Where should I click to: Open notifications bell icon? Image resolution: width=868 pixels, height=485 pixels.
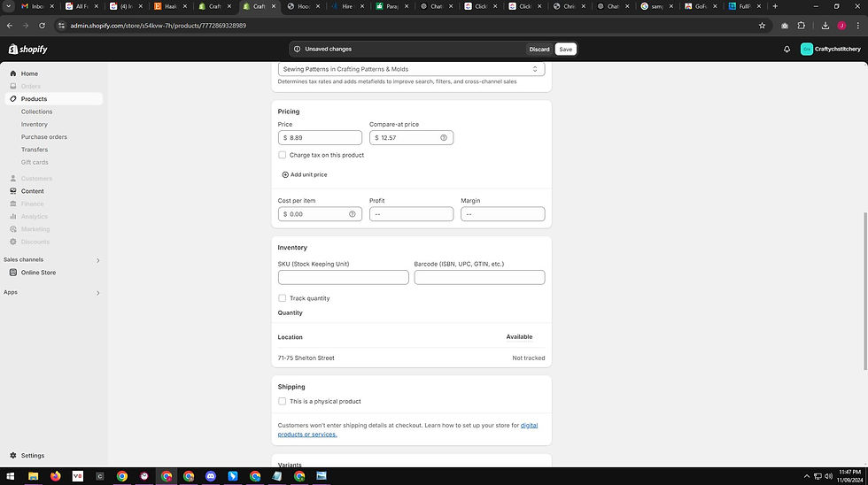[x=787, y=50]
